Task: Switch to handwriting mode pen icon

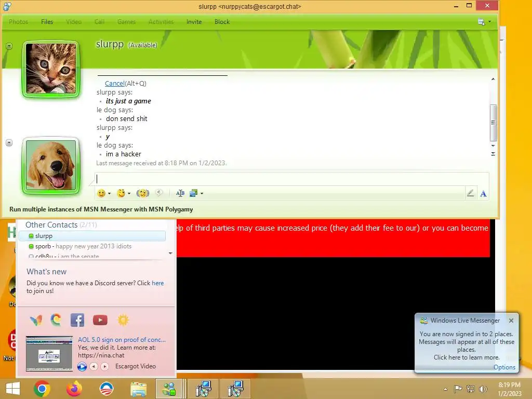Action: click(x=470, y=193)
